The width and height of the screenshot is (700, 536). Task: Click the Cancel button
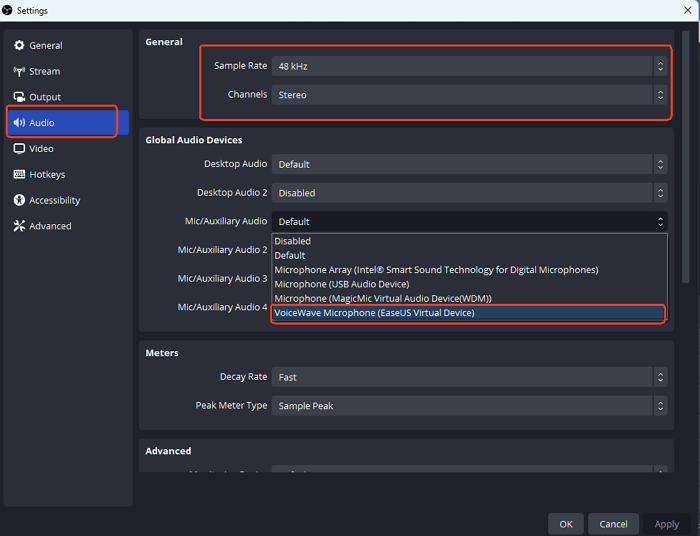(613, 524)
